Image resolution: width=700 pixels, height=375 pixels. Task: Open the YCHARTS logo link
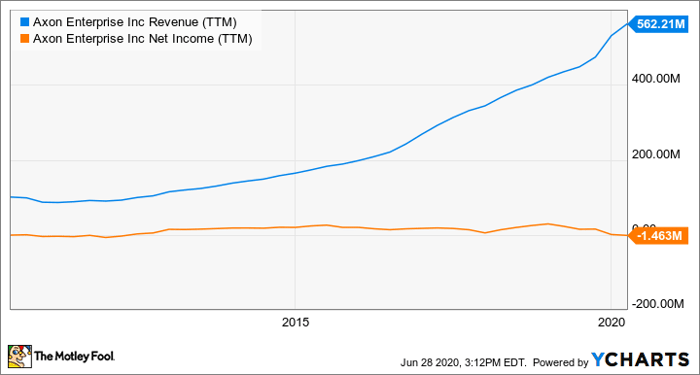(x=640, y=359)
